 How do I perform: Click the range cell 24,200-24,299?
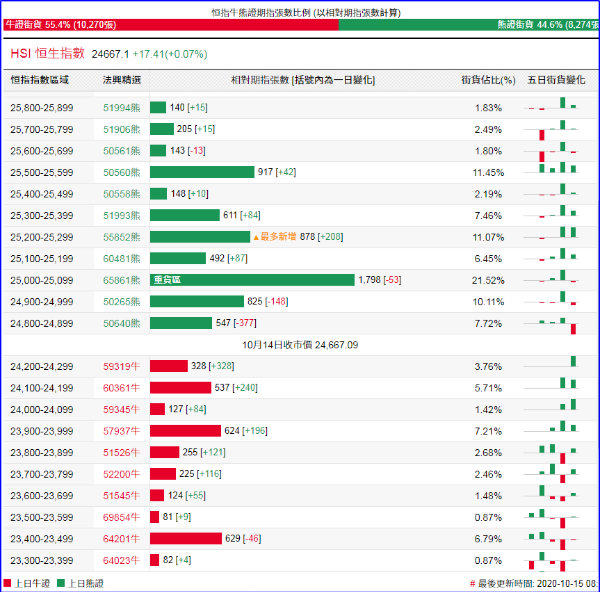coord(42,367)
